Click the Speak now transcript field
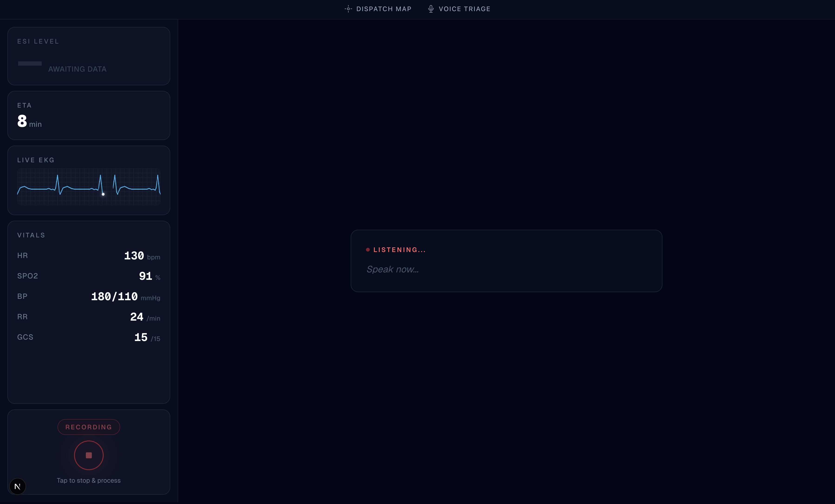Image resolution: width=835 pixels, height=504 pixels. (392, 269)
